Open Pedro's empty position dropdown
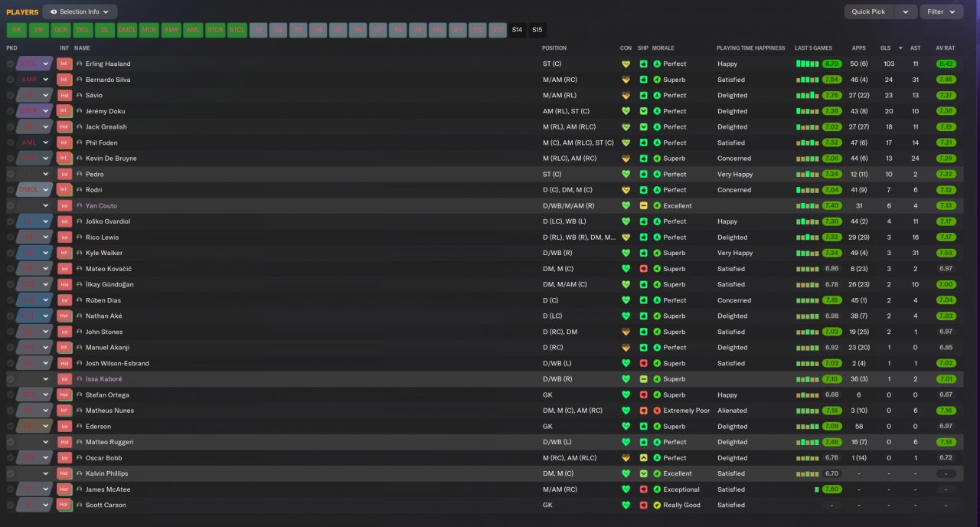Image resolution: width=980 pixels, height=527 pixels. point(34,174)
